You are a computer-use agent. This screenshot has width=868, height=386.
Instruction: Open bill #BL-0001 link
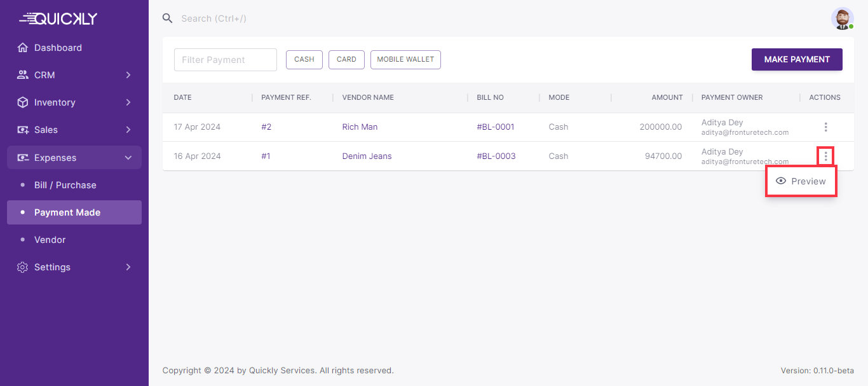tap(496, 127)
